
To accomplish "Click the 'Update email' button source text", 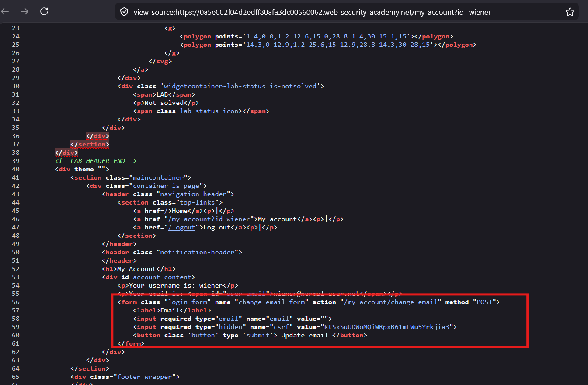I will pos(304,335).
